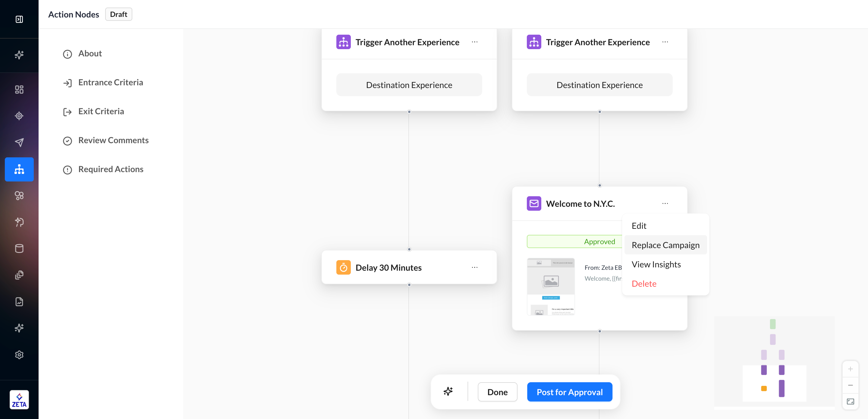
Task: Choose Delete in the context menu
Action: click(x=643, y=283)
